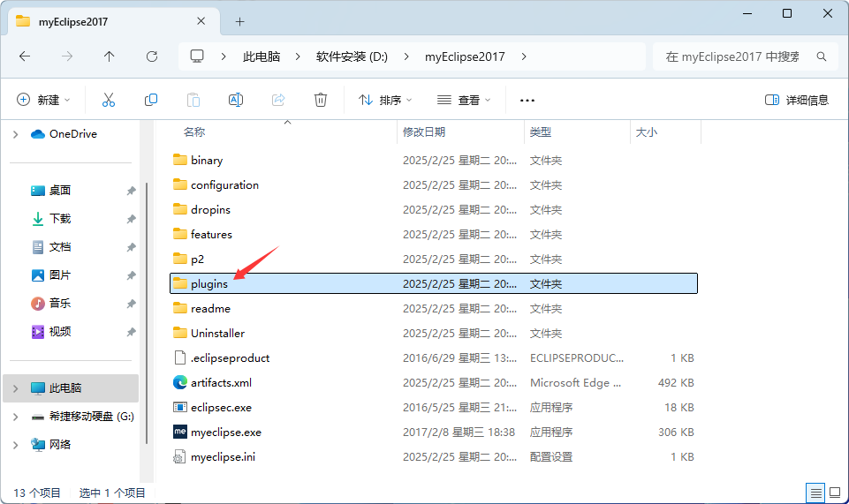Click the search magnifier icon
The image size is (849, 504).
(822, 56)
